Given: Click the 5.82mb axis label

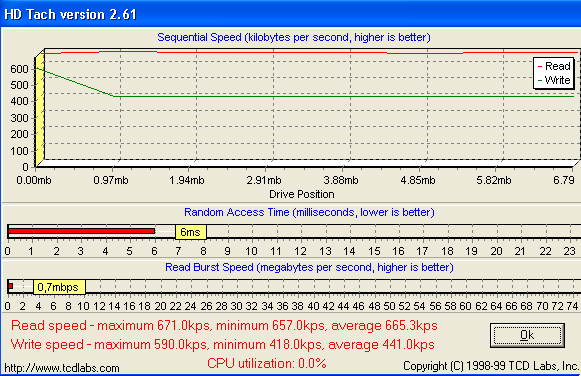Looking at the screenshot, I should pos(494,180).
